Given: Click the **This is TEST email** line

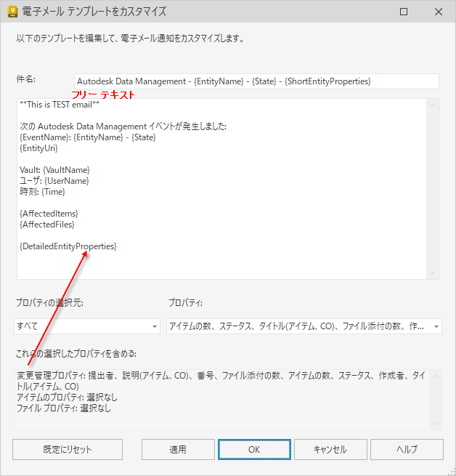Looking at the screenshot, I should (60, 105).
